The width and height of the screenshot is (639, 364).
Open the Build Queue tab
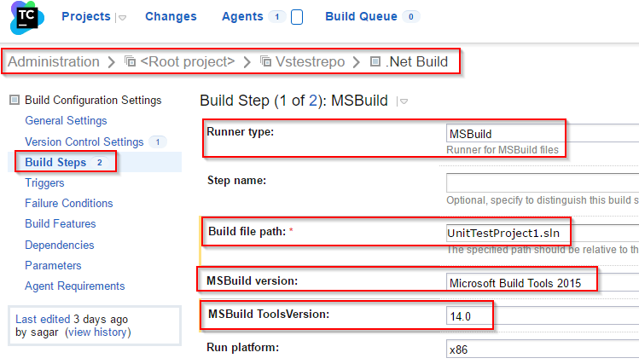pos(361,16)
